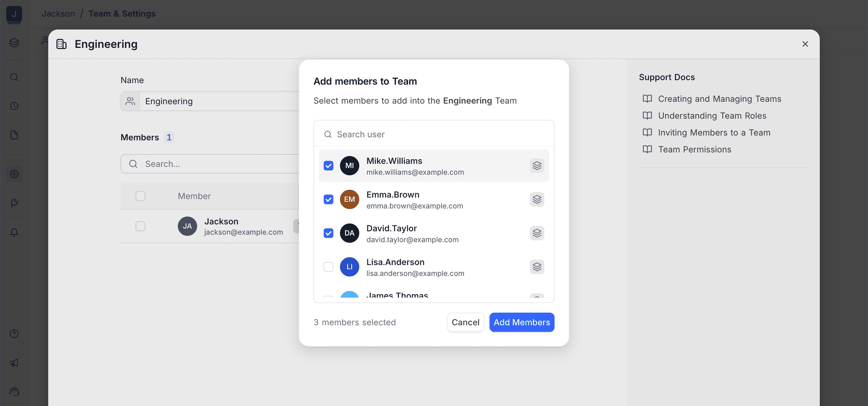Focus the Search user field
The height and width of the screenshot is (406, 868).
pos(438,134)
